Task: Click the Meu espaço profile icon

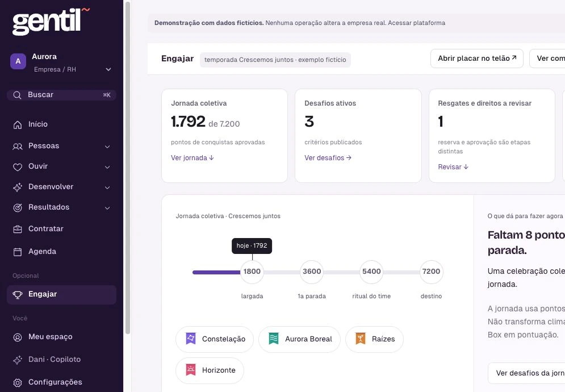Action: click(17, 337)
